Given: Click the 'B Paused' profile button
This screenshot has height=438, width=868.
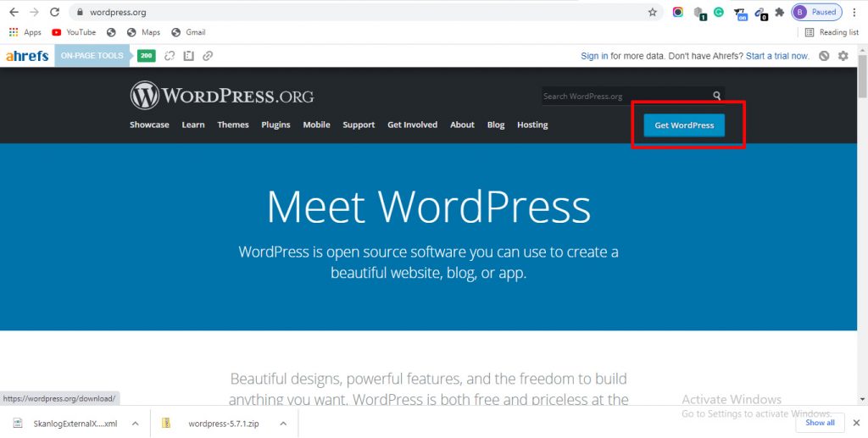Looking at the screenshot, I should (816, 12).
